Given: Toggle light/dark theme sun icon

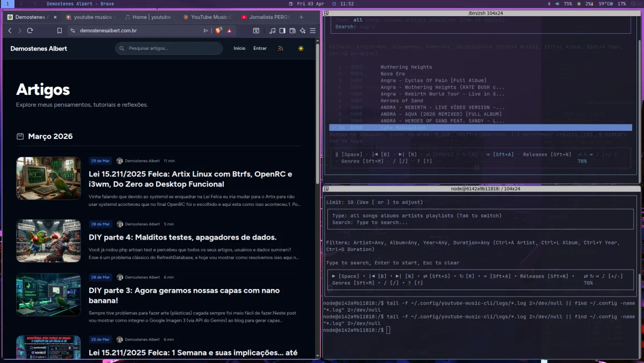Looking at the screenshot, I should [301, 48].
